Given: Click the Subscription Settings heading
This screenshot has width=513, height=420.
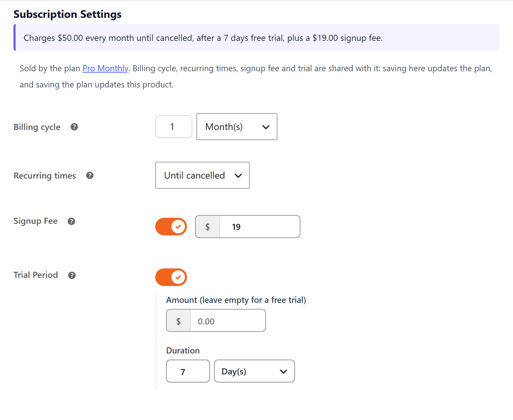Looking at the screenshot, I should (67, 14).
